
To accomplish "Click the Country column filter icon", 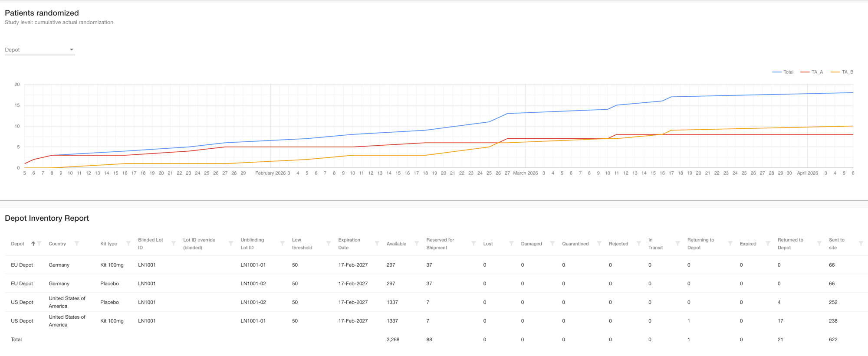I will (x=77, y=244).
